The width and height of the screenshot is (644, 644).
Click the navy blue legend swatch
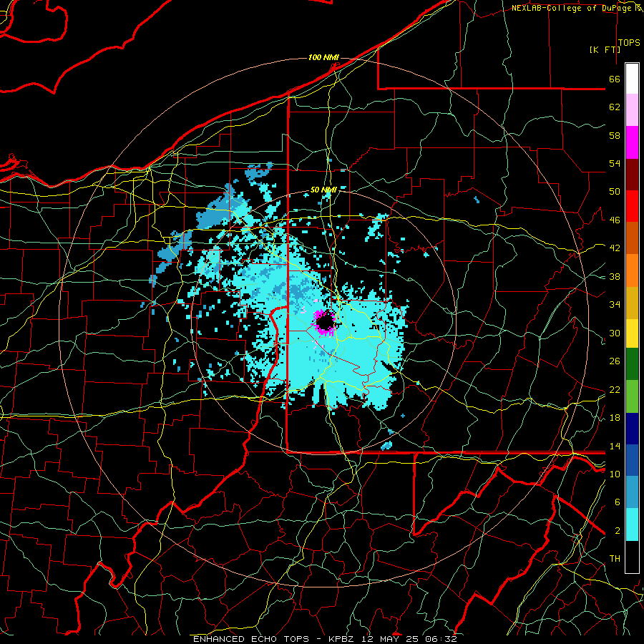(632, 429)
